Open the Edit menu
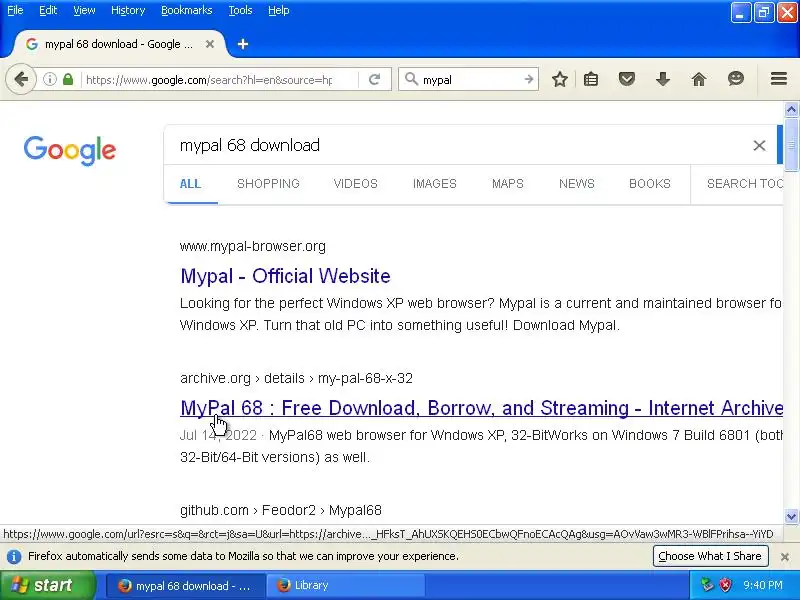 [48, 10]
